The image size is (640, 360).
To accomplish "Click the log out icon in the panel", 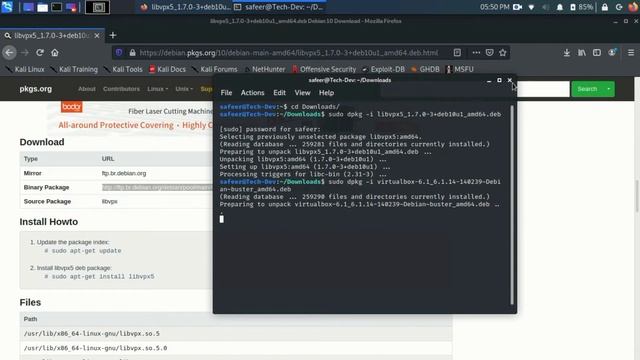I will pyautogui.click(x=619, y=7).
